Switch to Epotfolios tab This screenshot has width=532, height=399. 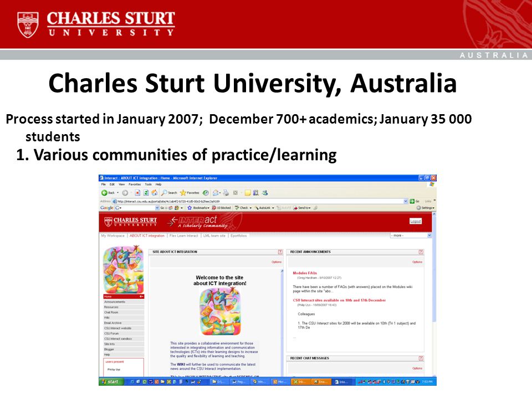coord(238,236)
